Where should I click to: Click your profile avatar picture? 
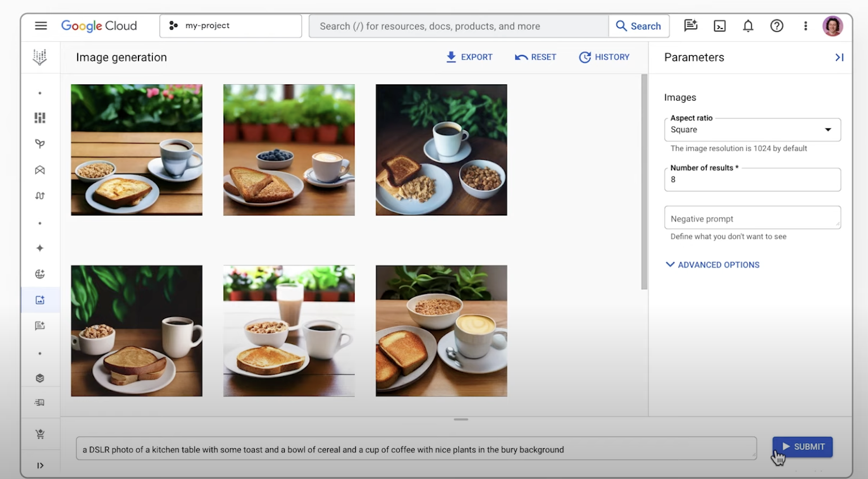pos(833,26)
